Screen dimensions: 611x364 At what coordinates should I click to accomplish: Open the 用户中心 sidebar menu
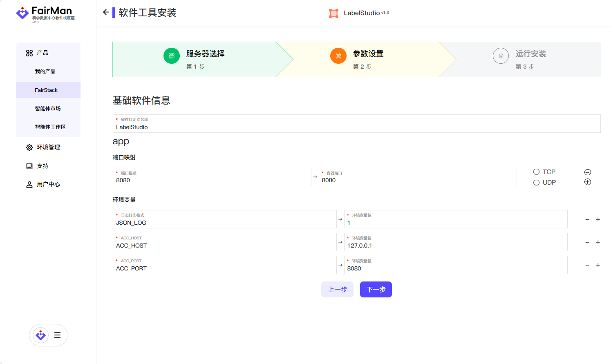click(x=48, y=185)
